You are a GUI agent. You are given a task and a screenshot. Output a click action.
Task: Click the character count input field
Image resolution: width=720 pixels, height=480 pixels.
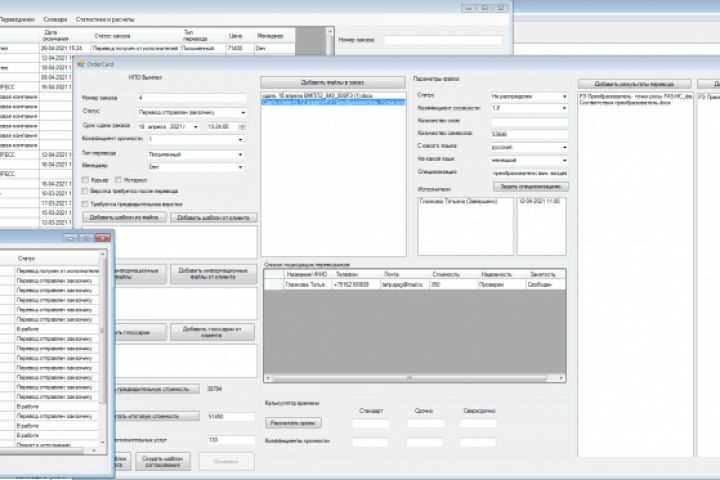(x=529, y=134)
